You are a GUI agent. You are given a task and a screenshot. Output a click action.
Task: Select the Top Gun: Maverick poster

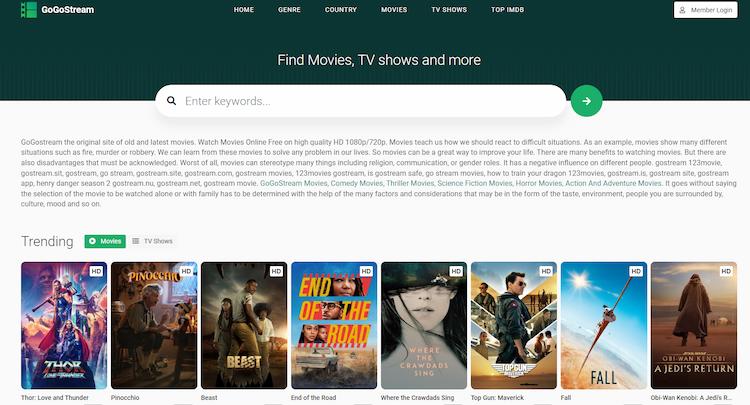point(513,325)
